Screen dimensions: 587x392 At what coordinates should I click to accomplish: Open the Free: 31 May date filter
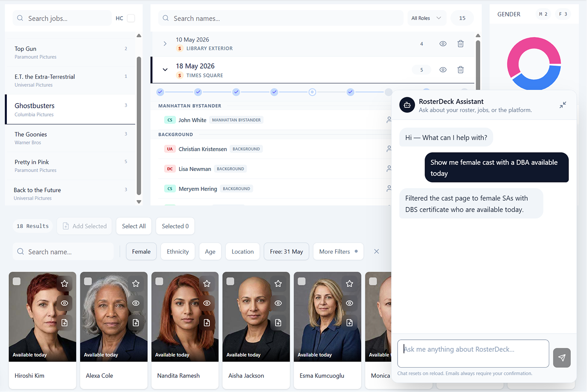pos(286,251)
